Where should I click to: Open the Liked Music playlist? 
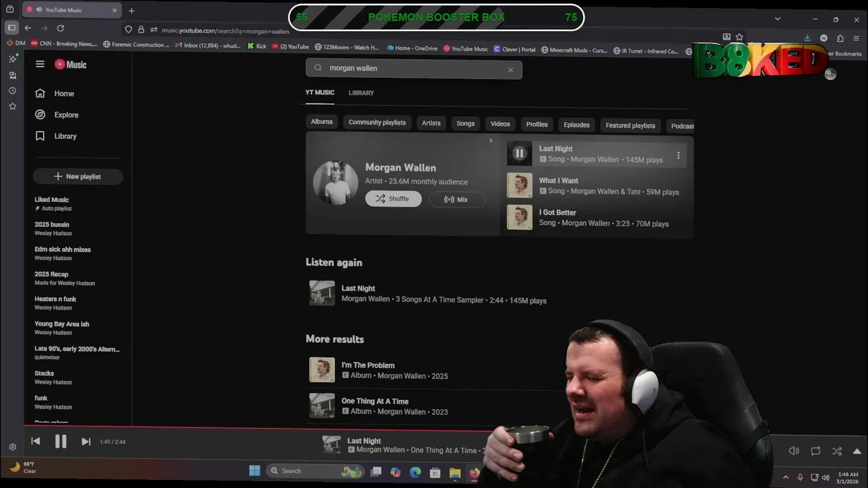click(52, 203)
